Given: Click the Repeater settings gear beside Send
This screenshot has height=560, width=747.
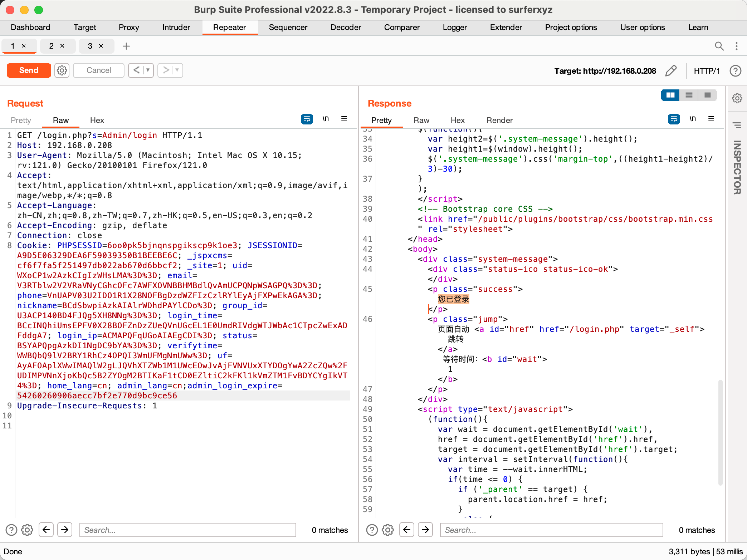Looking at the screenshot, I should (x=62, y=70).
